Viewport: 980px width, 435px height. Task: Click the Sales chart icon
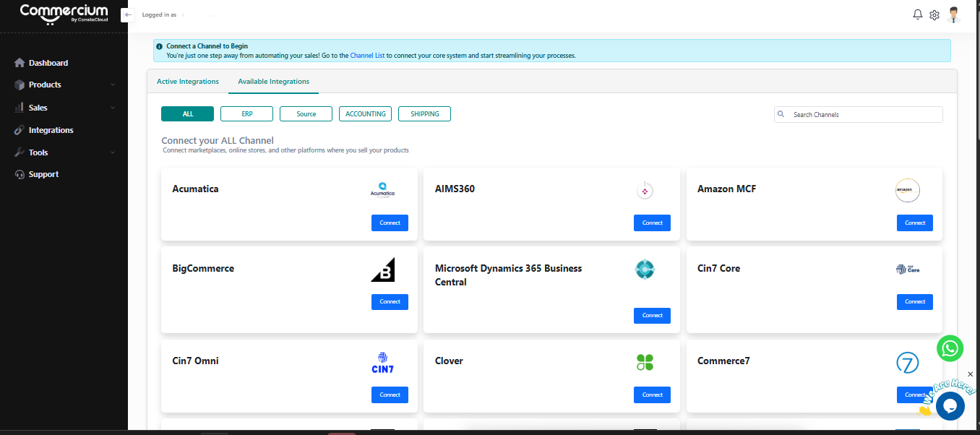tap(20, 108)
